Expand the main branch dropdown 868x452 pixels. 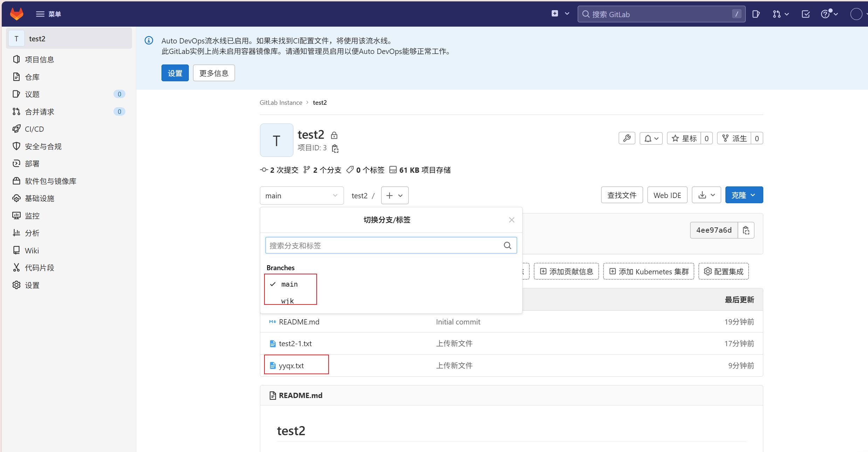click(x=301, y=196)
